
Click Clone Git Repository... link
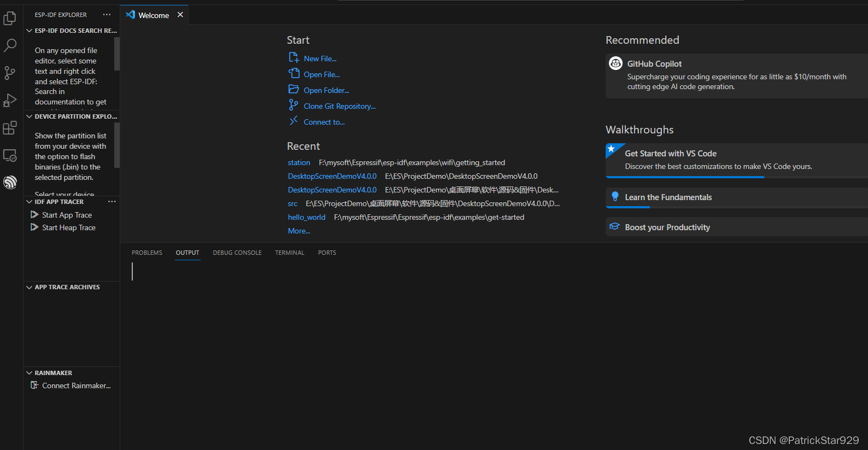340,106
